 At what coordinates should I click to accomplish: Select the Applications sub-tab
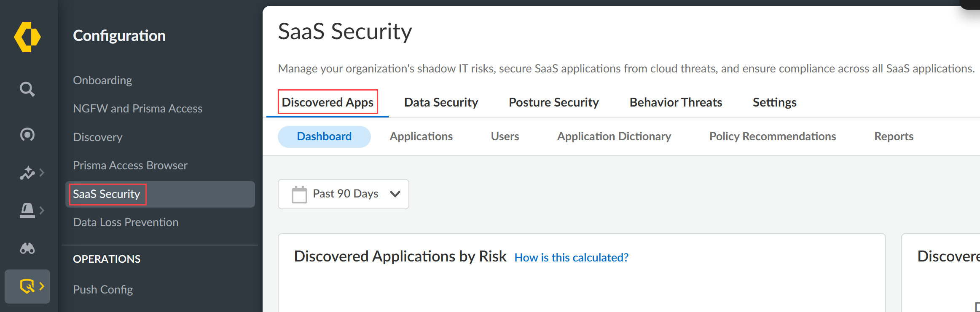pos(421,136)
